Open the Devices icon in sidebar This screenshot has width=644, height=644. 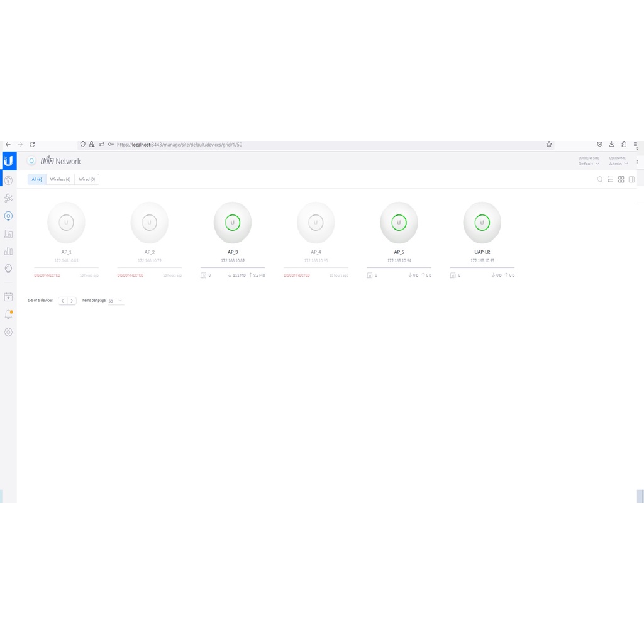point(8,216)
